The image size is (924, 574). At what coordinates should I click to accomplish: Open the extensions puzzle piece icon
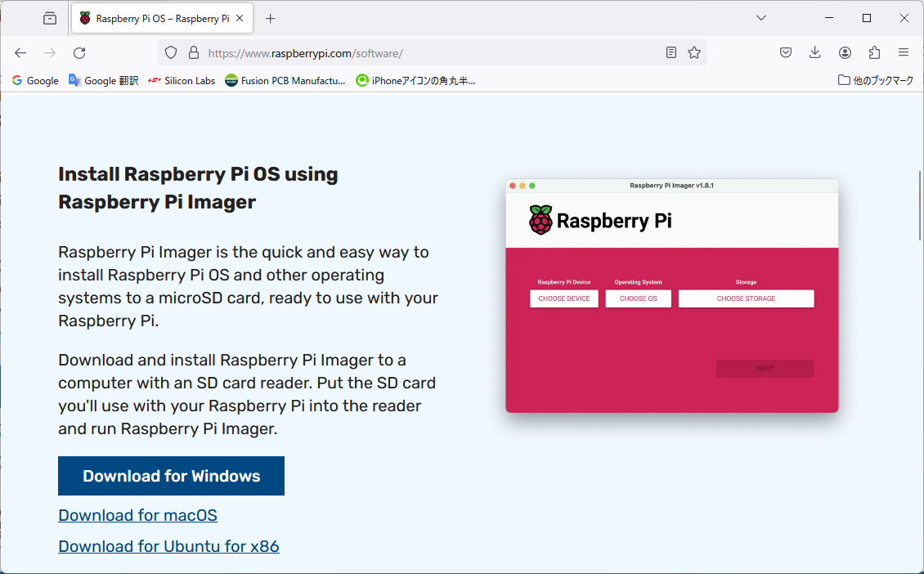point(874,52)
